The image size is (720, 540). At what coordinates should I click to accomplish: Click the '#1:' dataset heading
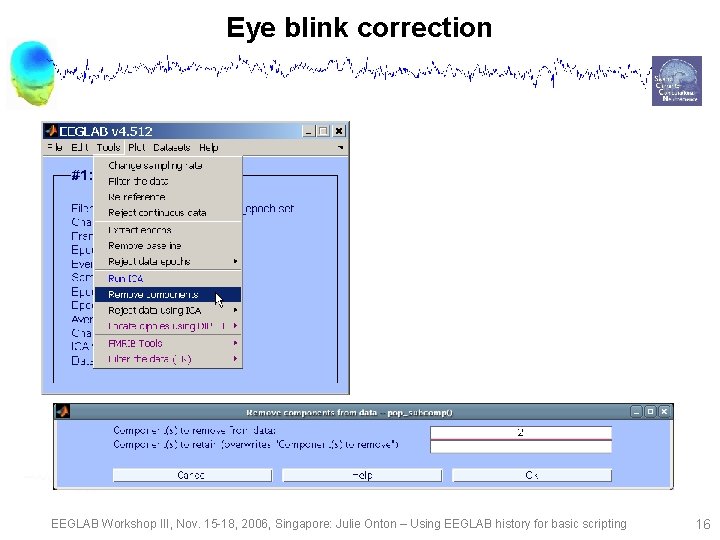point(82,175)
